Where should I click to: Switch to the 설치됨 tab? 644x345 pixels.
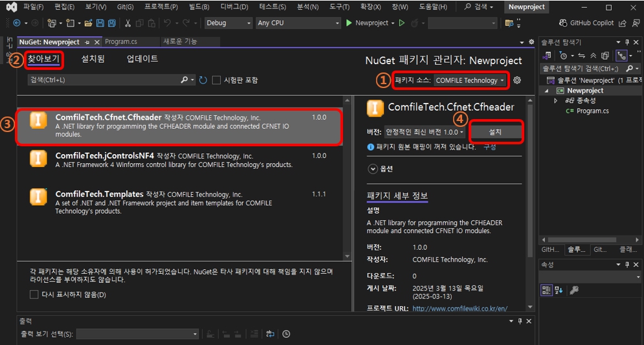(x=93, y=59)
